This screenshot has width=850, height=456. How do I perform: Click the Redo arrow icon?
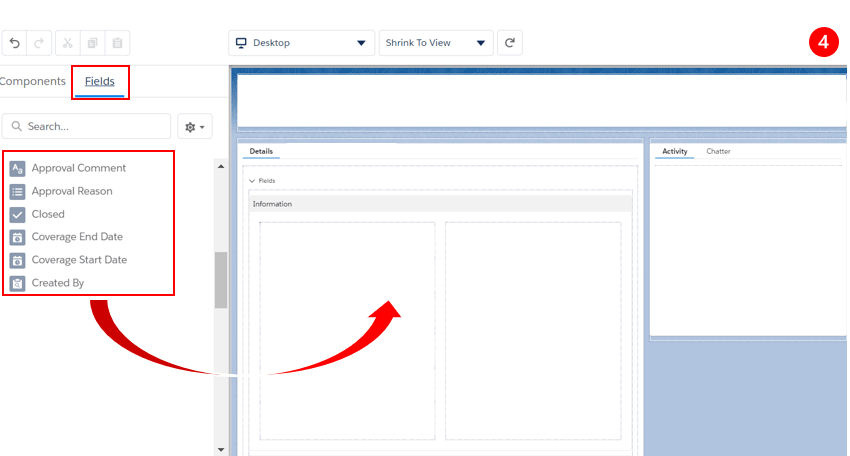pyautogui.click(x=39, y=43)
